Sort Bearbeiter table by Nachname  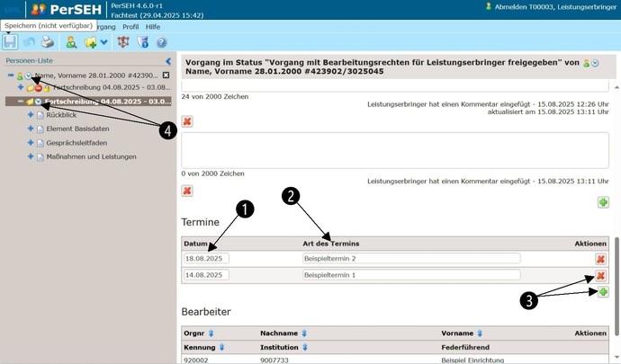tap(304, 333)
